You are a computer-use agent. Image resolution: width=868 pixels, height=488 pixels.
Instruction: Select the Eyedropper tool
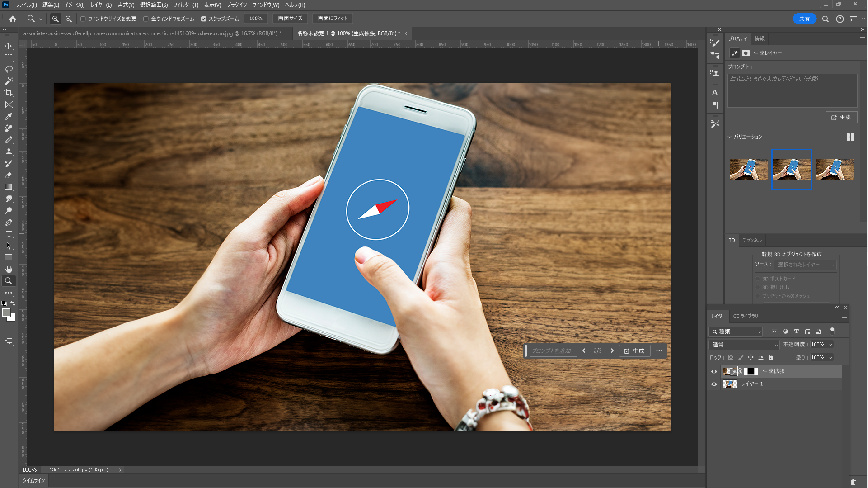pyautogui.click(x=9, y=116)
